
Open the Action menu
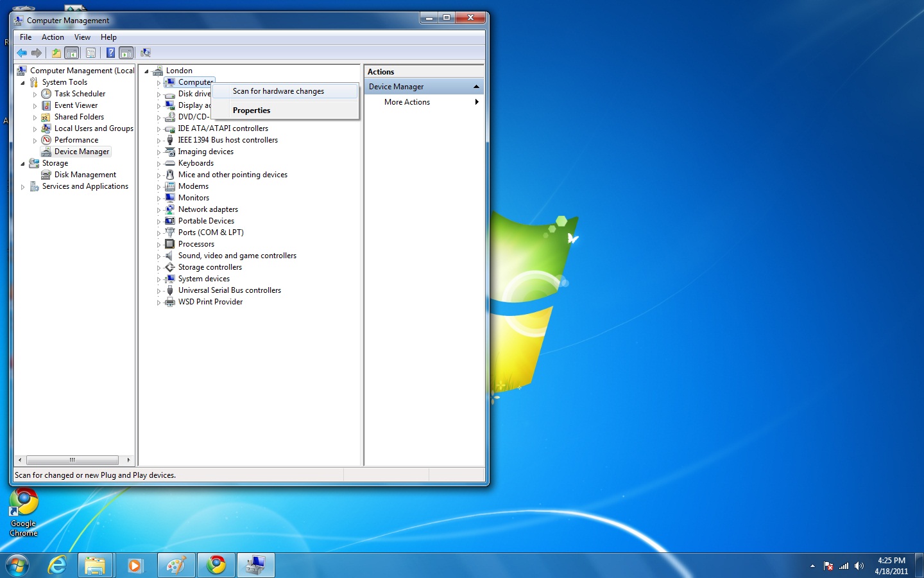point(53,37)
